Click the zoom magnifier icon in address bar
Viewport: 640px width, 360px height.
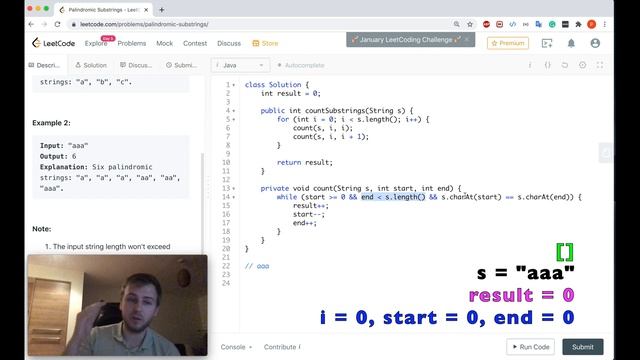click(x=456, y=24)
